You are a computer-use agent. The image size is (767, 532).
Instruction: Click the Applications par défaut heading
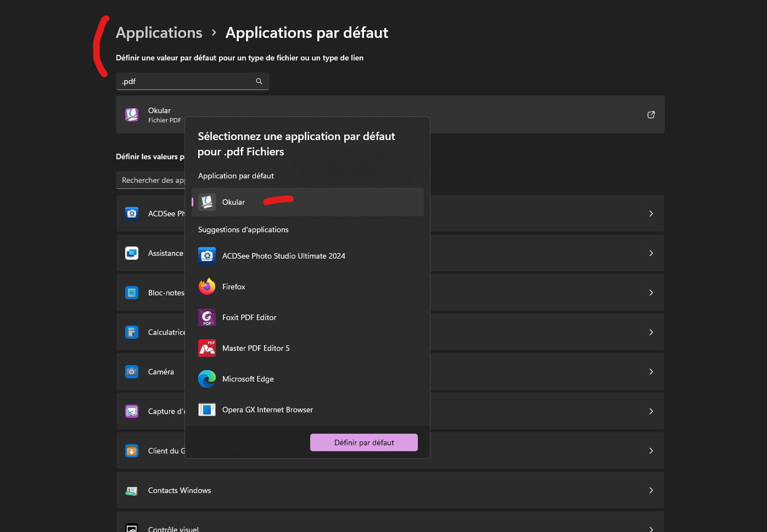click(307, 33)
